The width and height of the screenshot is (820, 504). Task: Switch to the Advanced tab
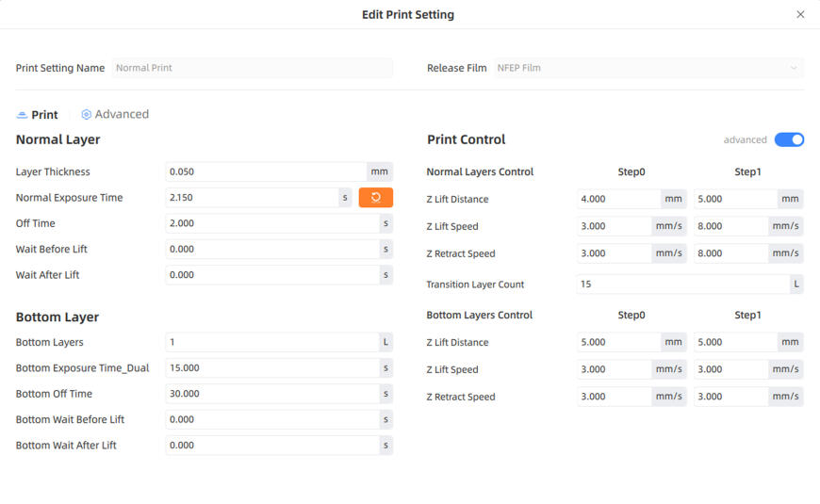[x=115, y=114]
